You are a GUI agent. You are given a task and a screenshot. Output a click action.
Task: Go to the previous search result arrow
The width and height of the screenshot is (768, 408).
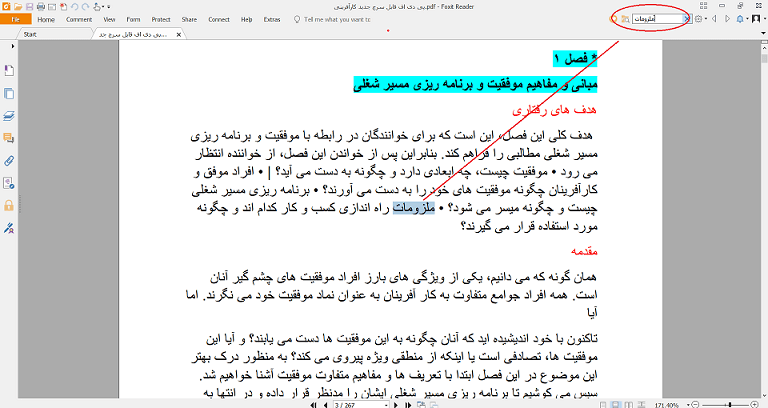(714, 19)
